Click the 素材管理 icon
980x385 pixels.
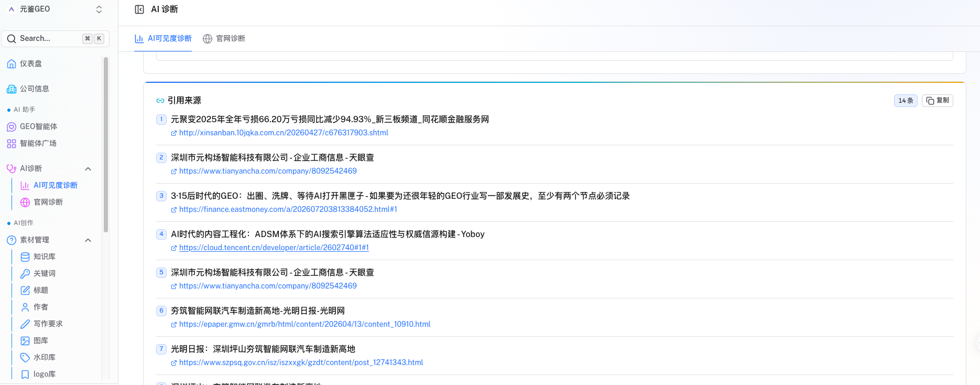[12, 240]
